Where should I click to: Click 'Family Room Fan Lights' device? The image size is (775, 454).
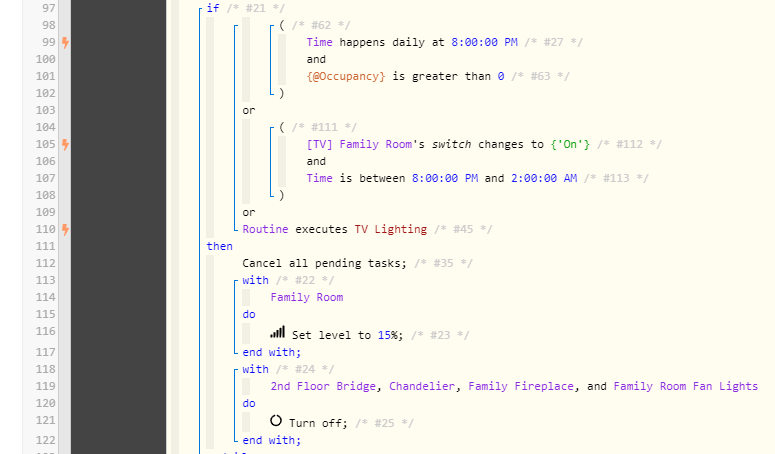(x=686, y=386)
